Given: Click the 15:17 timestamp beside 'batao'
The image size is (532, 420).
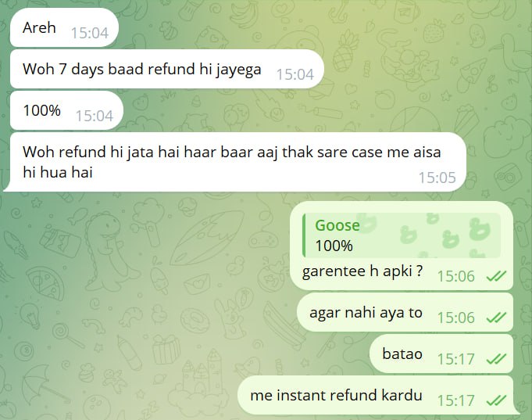Looking at the screenshot, I should [455, 359].
